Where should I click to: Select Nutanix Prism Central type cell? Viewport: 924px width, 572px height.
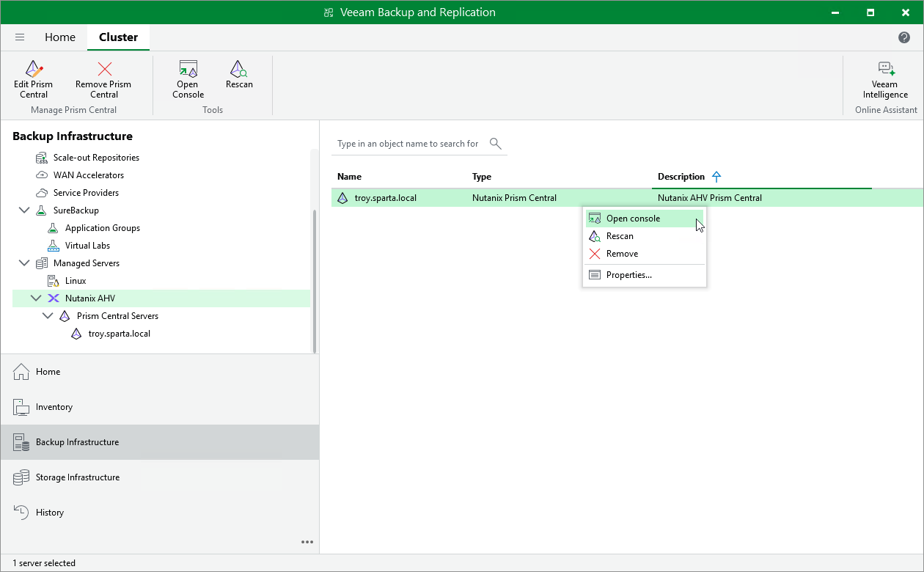point(514,198)
